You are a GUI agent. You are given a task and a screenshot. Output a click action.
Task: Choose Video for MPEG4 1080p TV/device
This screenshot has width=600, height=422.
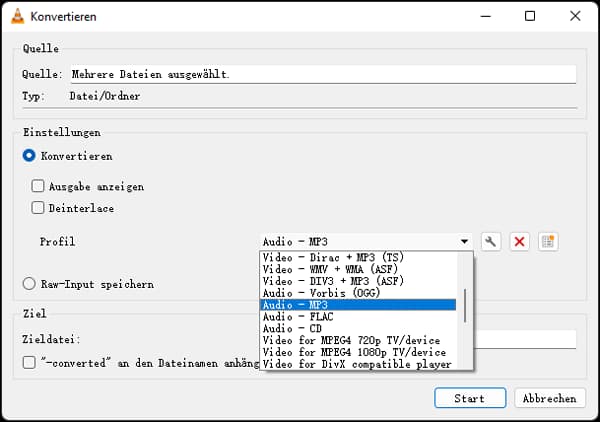click(x=358, y=352)
